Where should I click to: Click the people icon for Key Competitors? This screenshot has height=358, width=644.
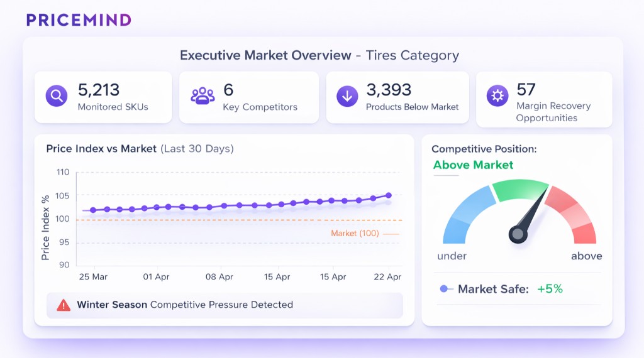pos(203,96)
